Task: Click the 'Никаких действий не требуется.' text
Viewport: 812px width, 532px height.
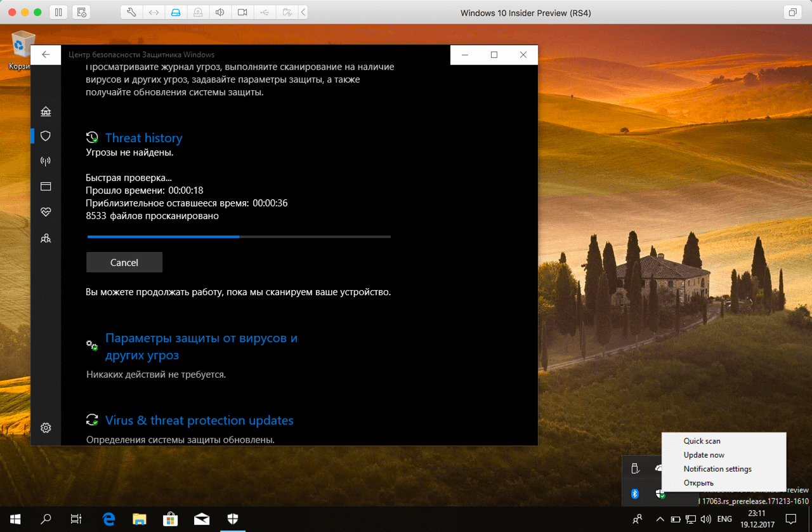Action: coord(156,375)
